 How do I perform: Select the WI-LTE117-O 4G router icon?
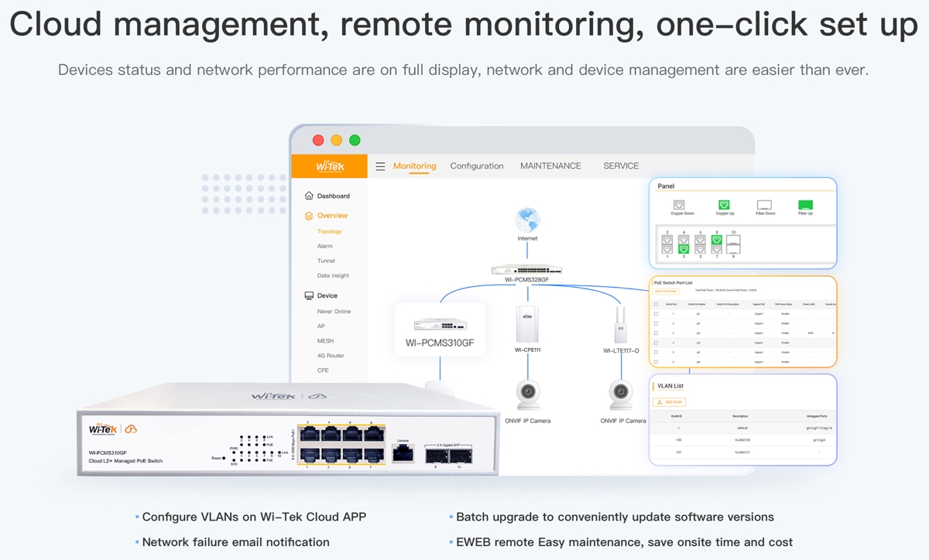pos(620,325)
